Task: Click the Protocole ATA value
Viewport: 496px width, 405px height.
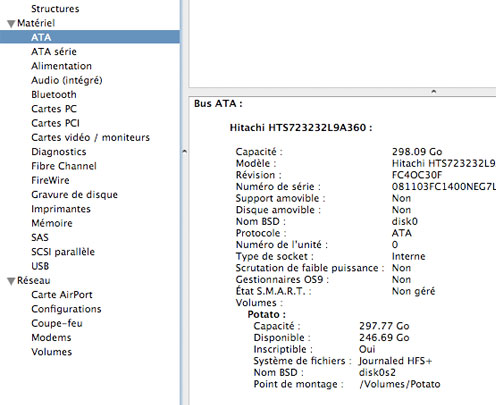Action: [402, 233]
